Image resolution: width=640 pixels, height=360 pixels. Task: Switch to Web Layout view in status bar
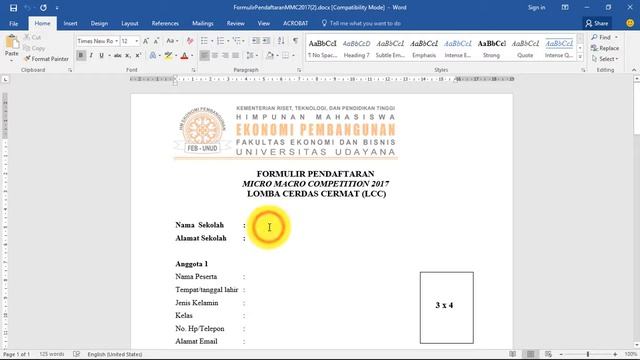coord(548,354)
